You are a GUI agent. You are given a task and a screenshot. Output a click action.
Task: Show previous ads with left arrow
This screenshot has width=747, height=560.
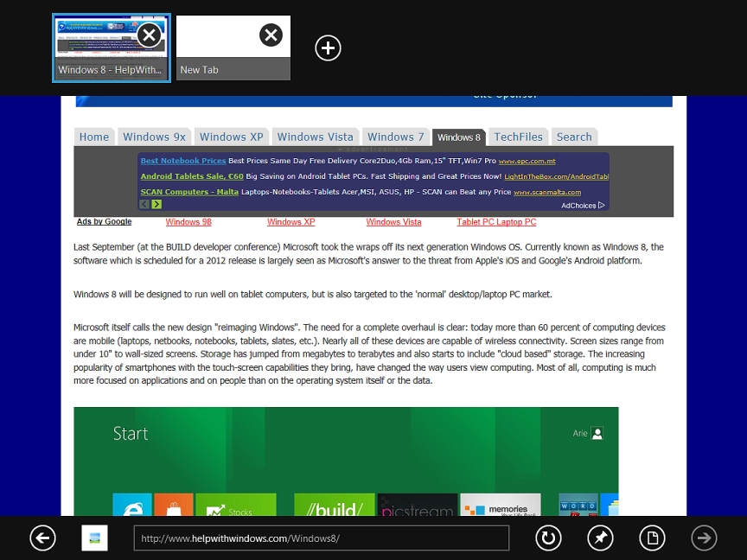click(144, 204)
